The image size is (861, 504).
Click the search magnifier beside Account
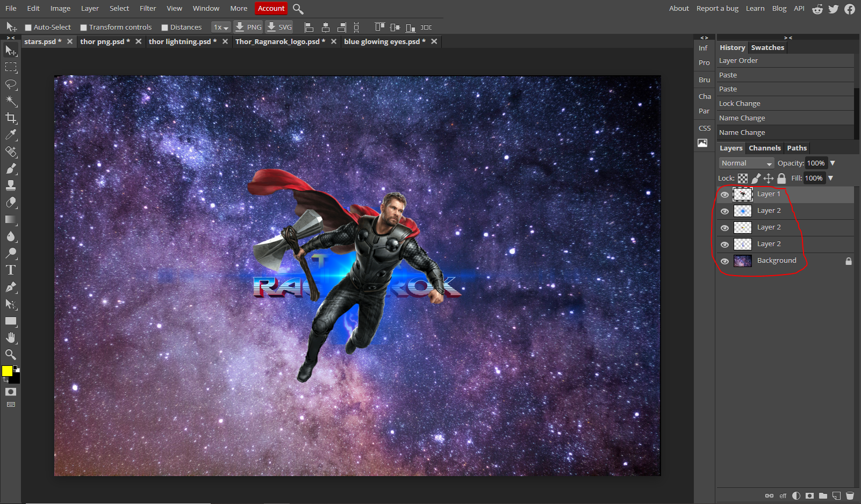pos(298,9)
